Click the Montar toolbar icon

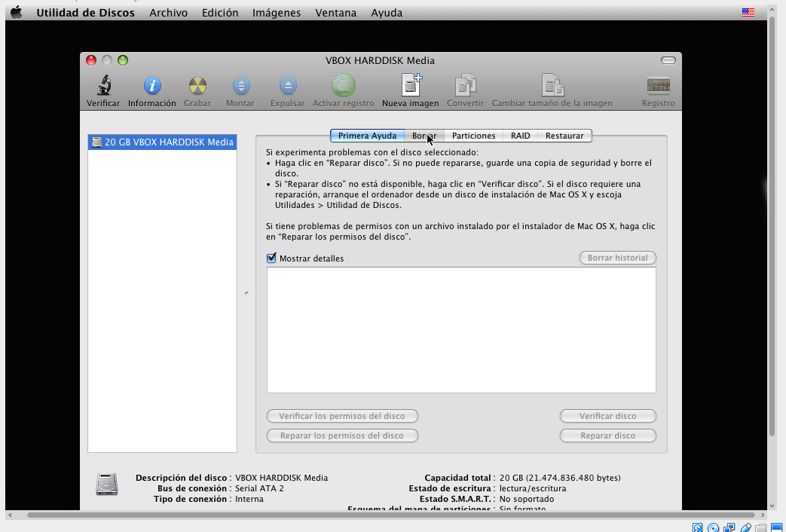click(x=240, y=86)
